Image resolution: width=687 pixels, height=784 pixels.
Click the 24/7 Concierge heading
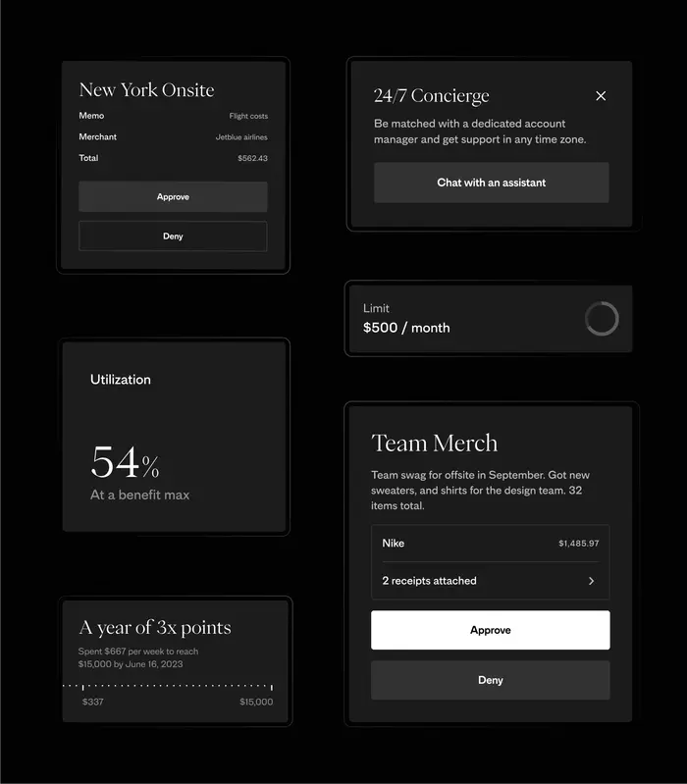[432, 95]
